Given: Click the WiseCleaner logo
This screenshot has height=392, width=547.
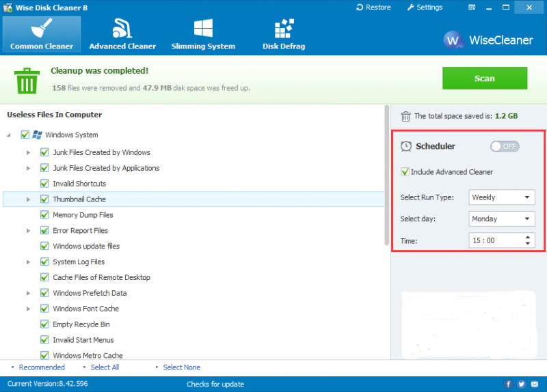Looking at the screenshot, I should 488,40.
